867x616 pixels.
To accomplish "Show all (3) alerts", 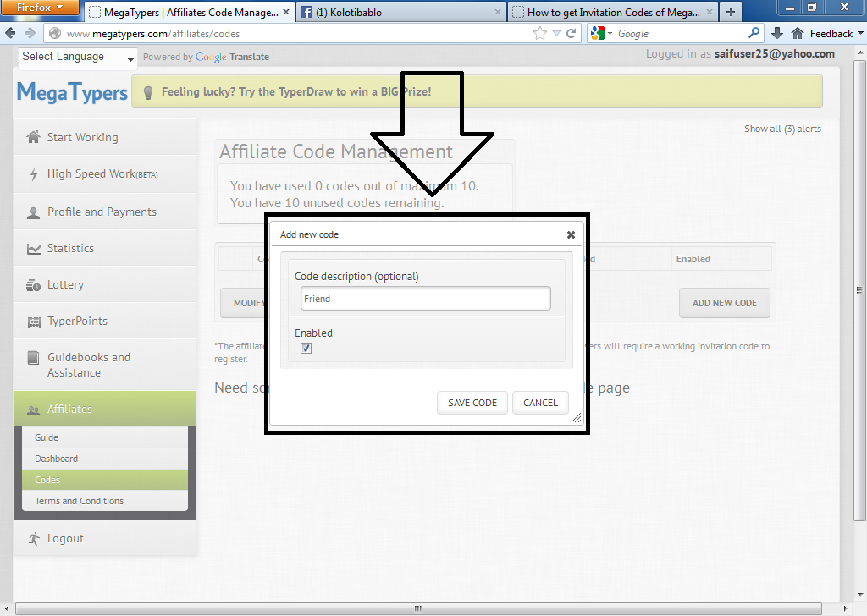I will click(x=782, y=129).
